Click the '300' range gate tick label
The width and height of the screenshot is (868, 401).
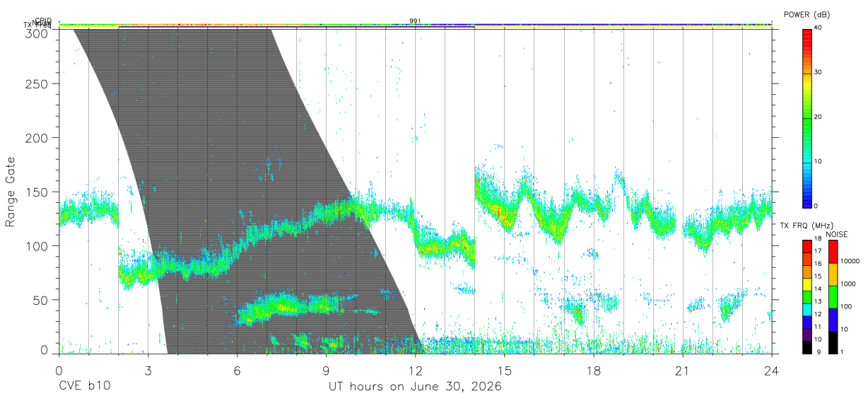(36, 33)
